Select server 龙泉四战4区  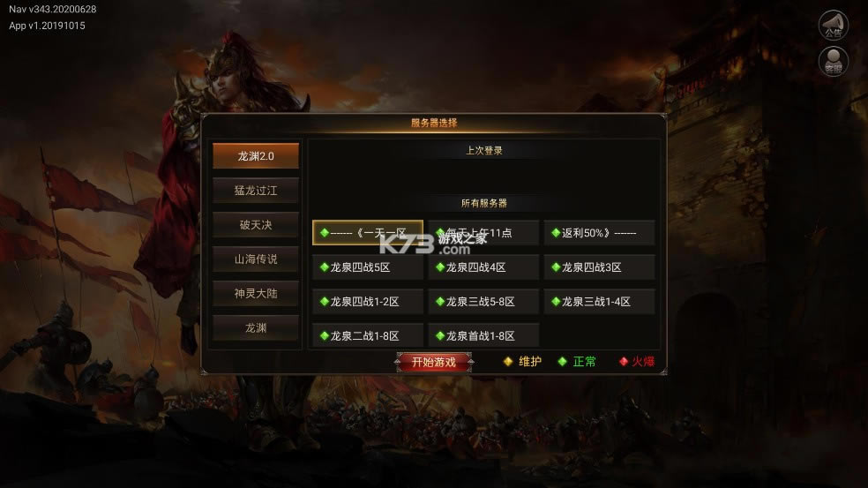(483, 267)
